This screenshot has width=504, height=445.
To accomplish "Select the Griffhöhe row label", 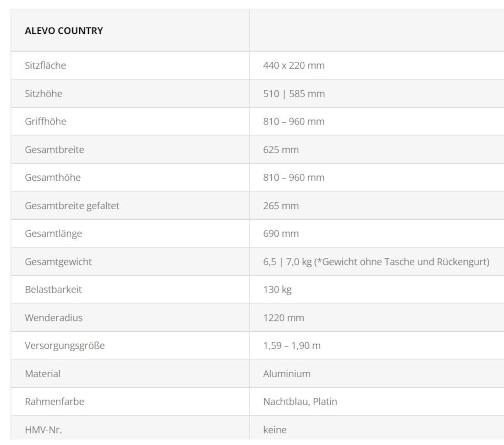I will (x=45, y=122).
